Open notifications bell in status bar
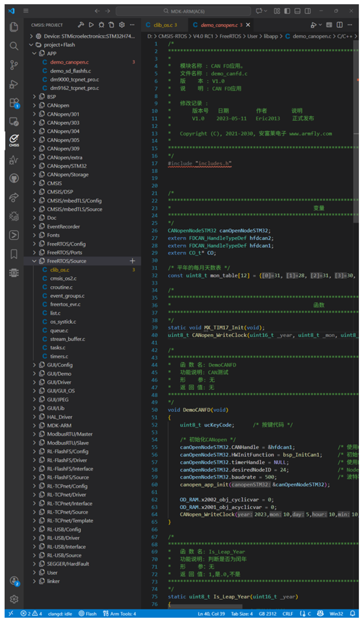 pyautogui.click(x=353, y=614)
